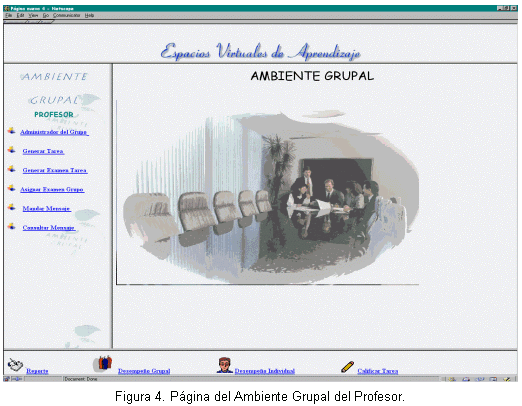Open the Desempeño Grupal link
The width and height of the screenshot is (522, 406).
144,371
